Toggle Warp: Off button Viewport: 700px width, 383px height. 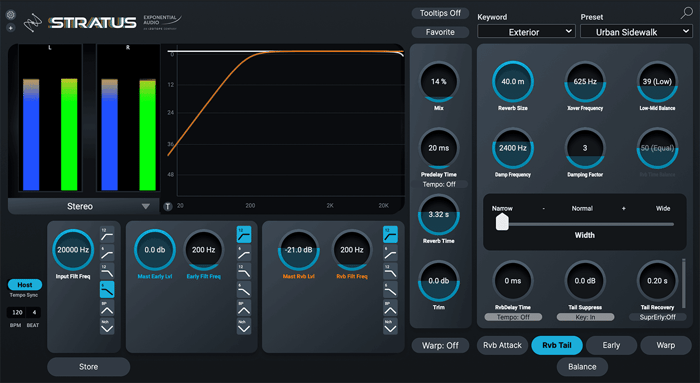coord(440,346)
